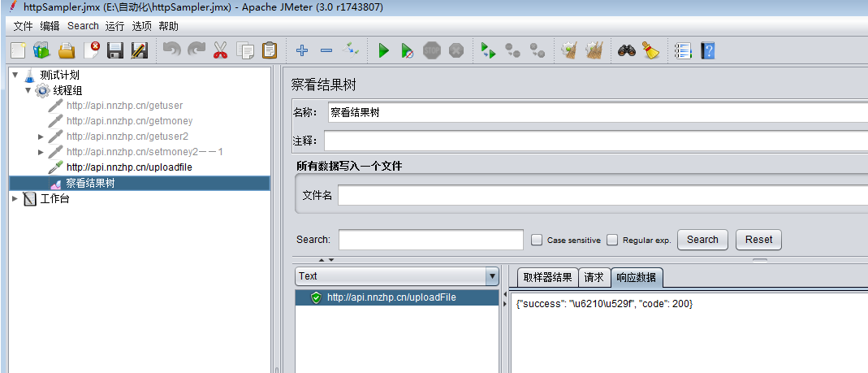Switch to the 取样器结果 tab
This screenshot has height=373, width=868.
pos(547,278)
